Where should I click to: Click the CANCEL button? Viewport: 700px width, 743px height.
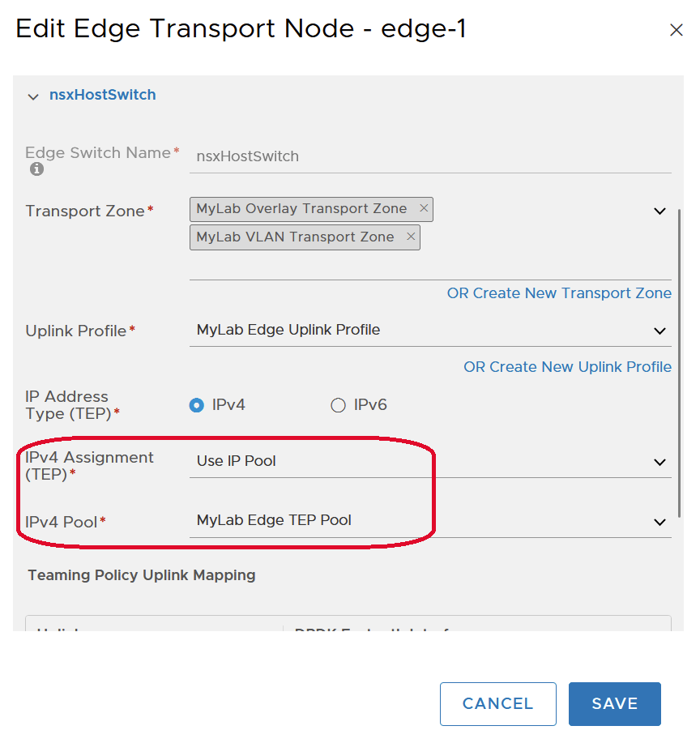497,704
